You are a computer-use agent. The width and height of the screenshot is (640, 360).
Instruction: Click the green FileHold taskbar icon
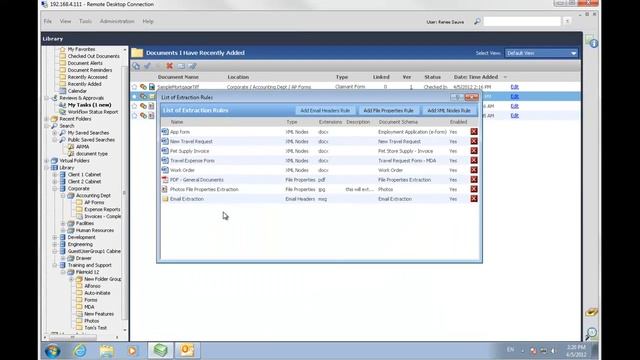(x=160, y=350)
